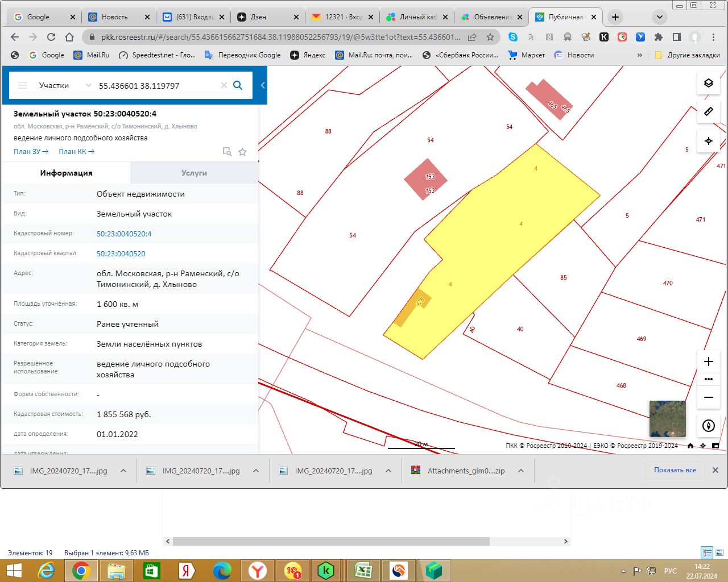Select the ruler measurement tool
Image resolution: width=728 pixels, height=582 pixels.
coord(708,111)
